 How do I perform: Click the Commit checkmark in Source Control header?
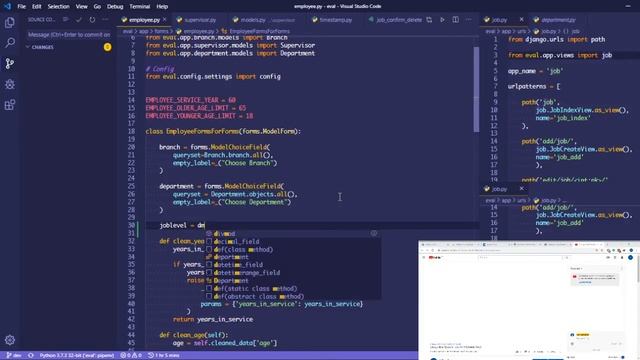click(79, 20)
